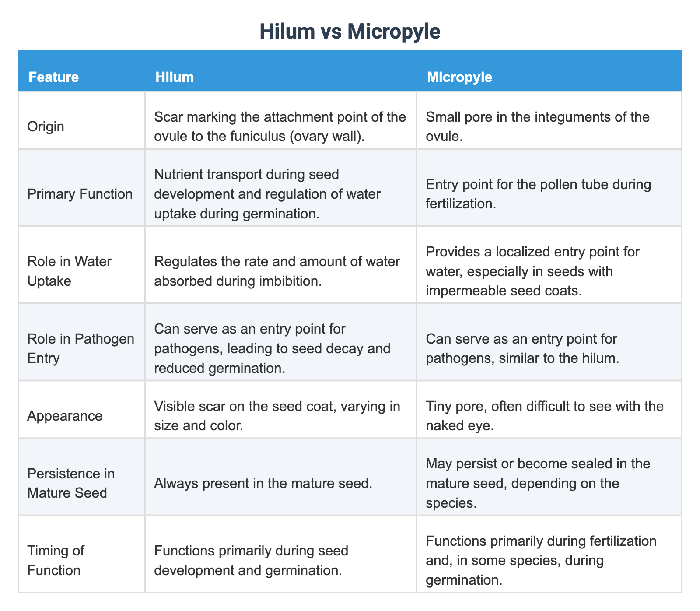The image size is (700, 611).
Task: Select the 'Appearance' row label
Action: 65,415
